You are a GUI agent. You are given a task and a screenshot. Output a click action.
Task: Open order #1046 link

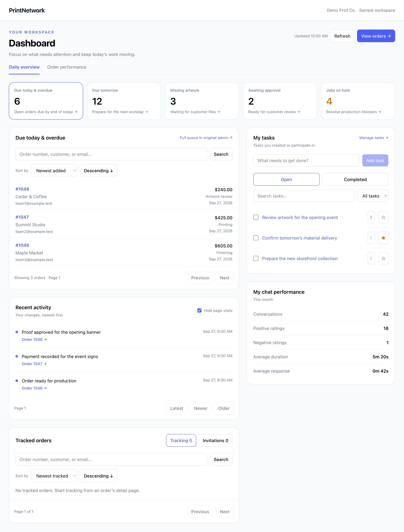coord(22,245)
